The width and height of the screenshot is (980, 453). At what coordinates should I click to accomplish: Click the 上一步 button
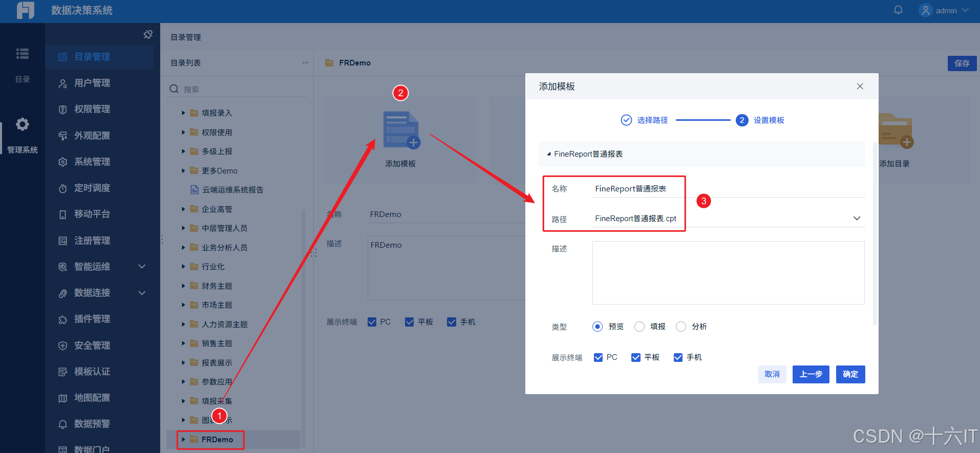(x=811, y=374)
